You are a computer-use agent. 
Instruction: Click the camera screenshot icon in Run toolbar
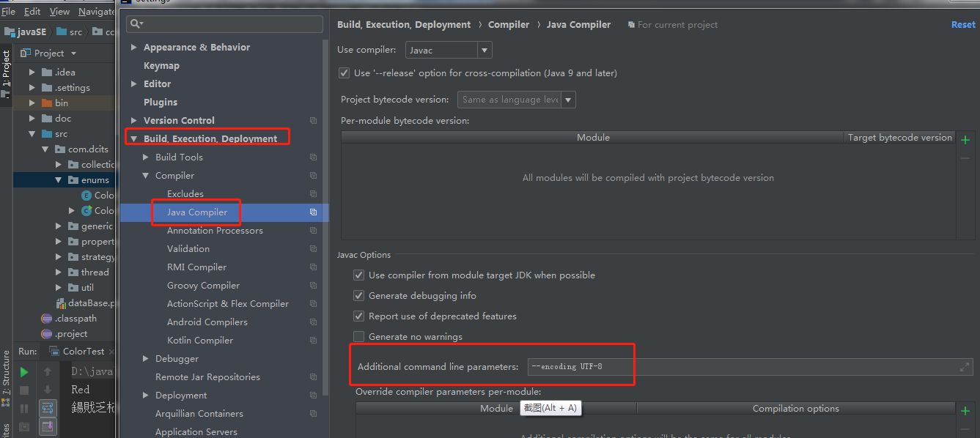[24, 426]
